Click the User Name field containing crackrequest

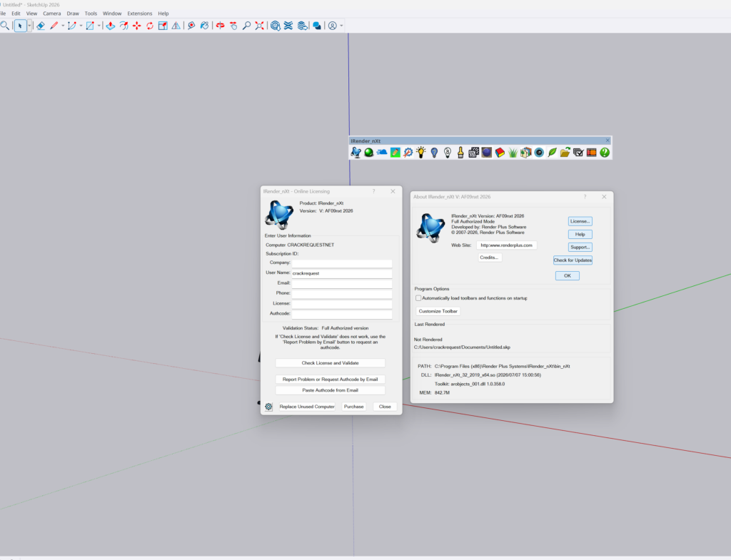(342, 273)
